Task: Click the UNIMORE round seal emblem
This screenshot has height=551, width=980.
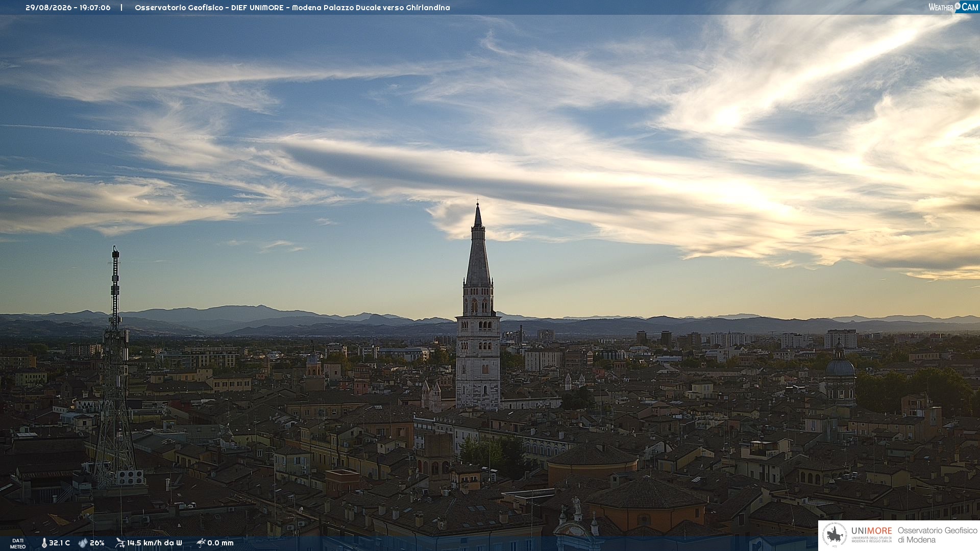Action: 835,535
